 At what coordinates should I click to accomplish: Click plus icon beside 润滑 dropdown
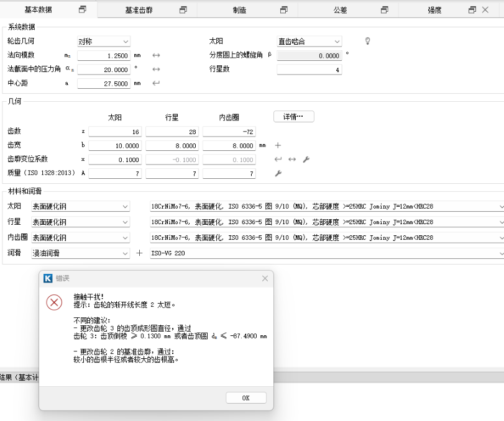point(139,253)
